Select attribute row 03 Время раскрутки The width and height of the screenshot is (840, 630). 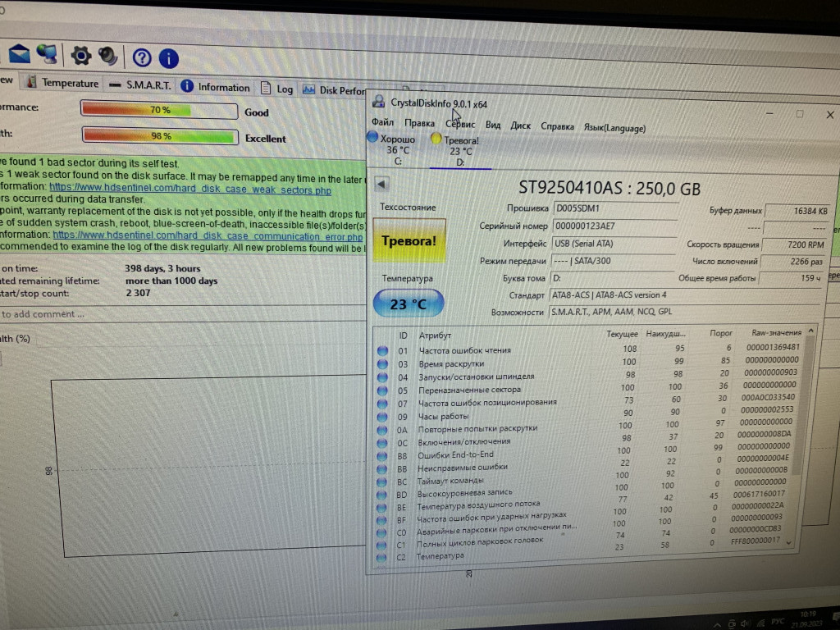click(x=587, y=362)
